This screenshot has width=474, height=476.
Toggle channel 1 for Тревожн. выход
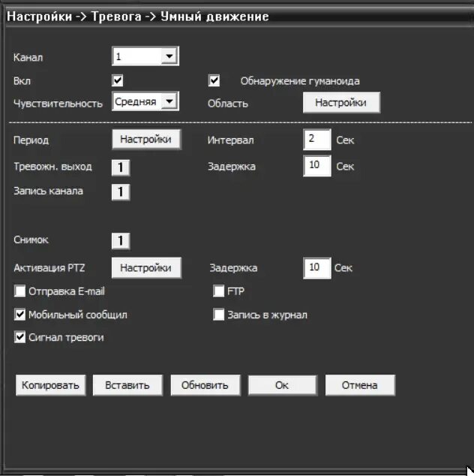click(121, 167)
